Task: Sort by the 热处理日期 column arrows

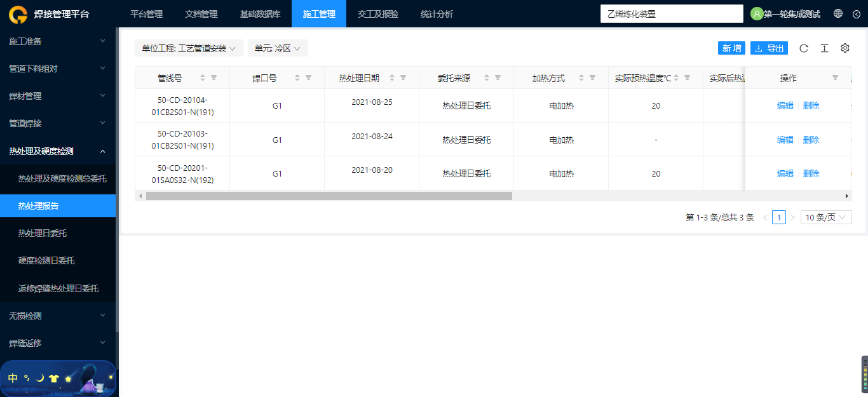Action: [x=392, y=77]
